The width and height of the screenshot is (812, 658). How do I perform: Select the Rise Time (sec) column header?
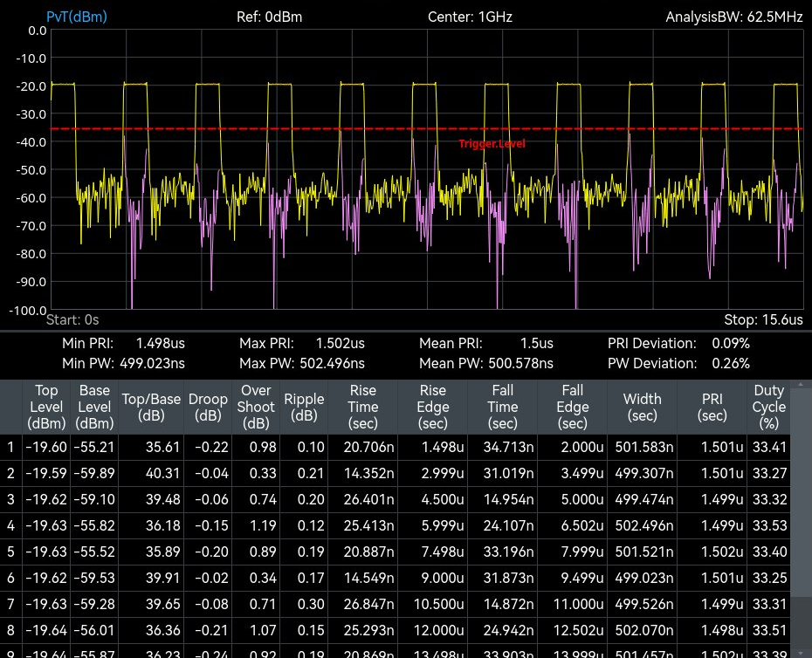(363, 407)
